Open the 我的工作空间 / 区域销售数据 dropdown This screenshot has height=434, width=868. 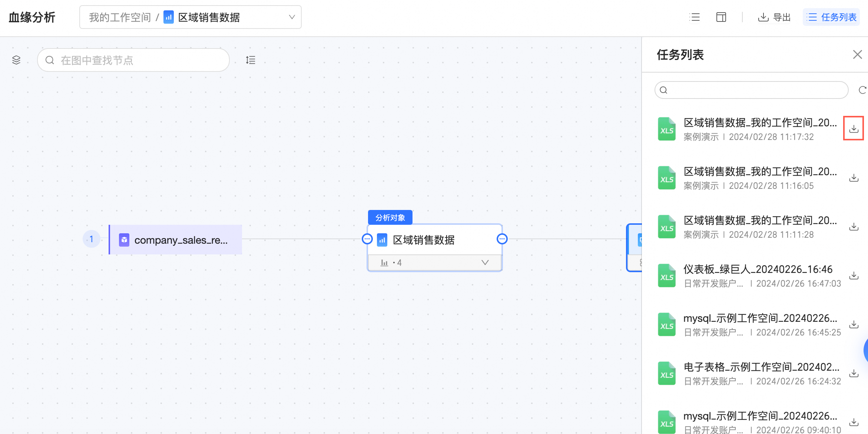pos(191,17)
